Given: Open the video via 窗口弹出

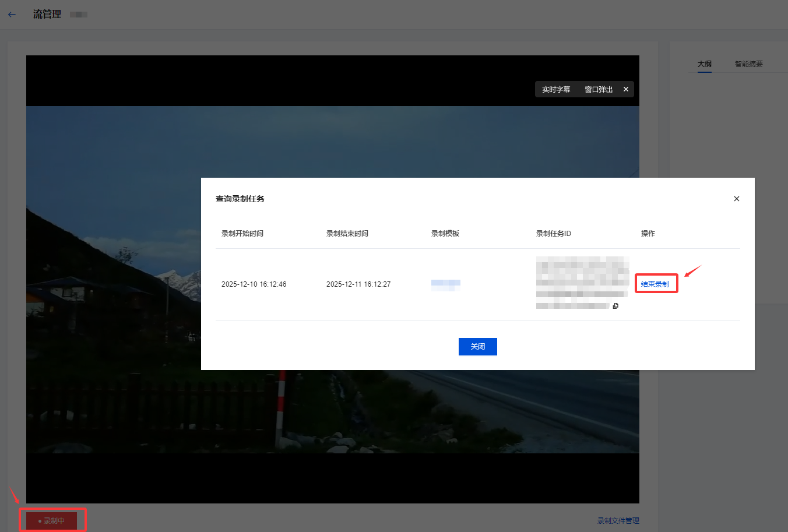Looking at the screenshot, I should [599, 89].
